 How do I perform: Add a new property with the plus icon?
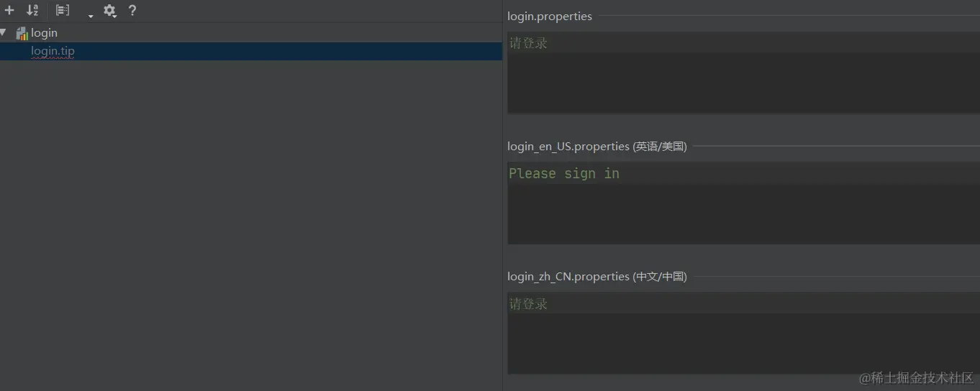(x=9, y=11)
